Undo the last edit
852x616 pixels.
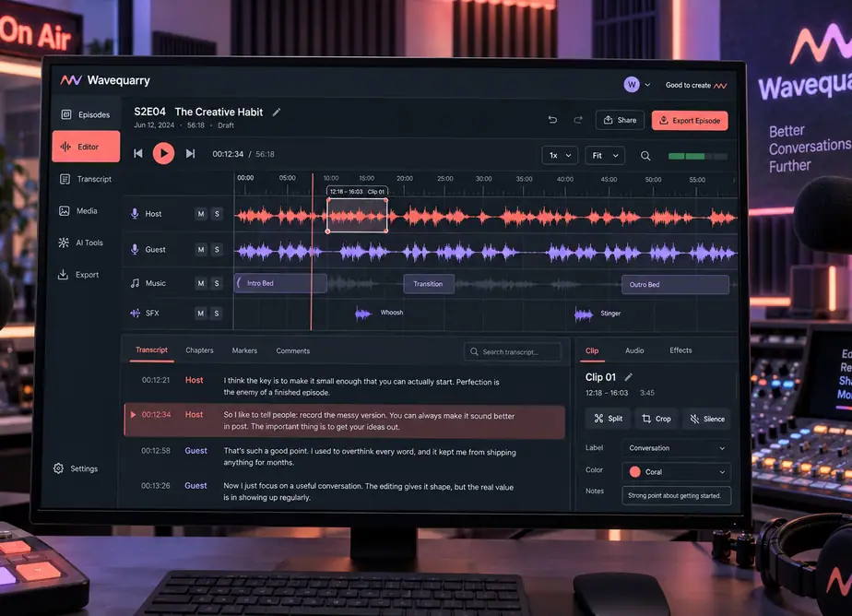(552, 120)
